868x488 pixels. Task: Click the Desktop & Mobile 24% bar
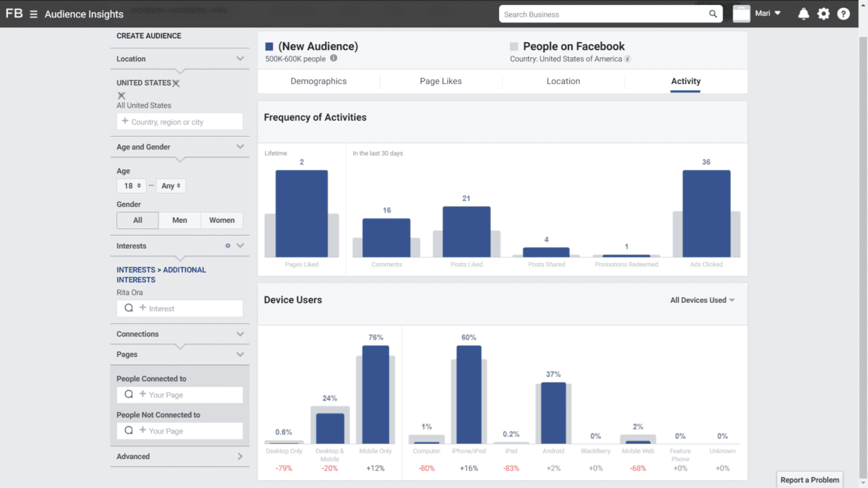[331, 429]
